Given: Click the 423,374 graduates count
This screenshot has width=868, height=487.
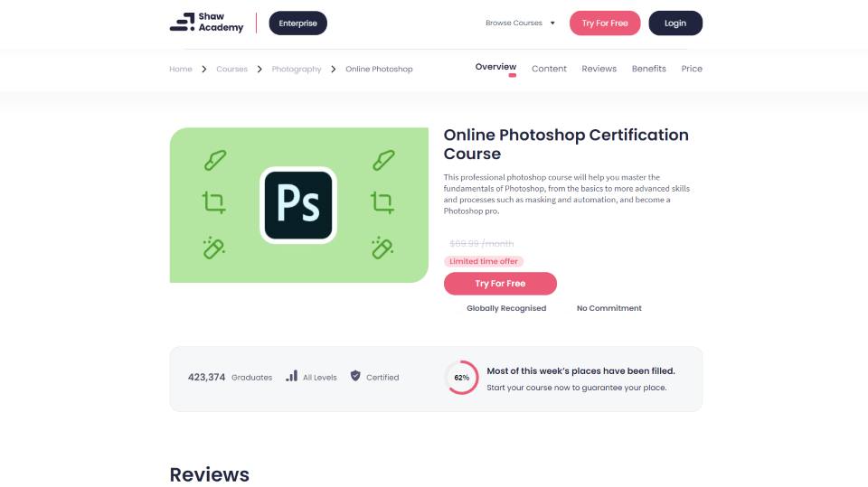Looking at the screenshot, I should tap(206, 378).
